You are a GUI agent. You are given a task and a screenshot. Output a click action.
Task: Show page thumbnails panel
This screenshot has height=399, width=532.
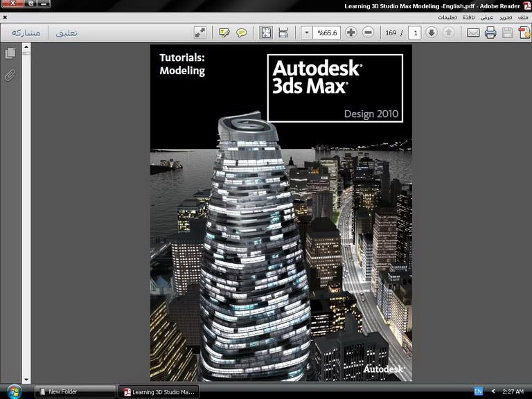[x=10, y=53]
